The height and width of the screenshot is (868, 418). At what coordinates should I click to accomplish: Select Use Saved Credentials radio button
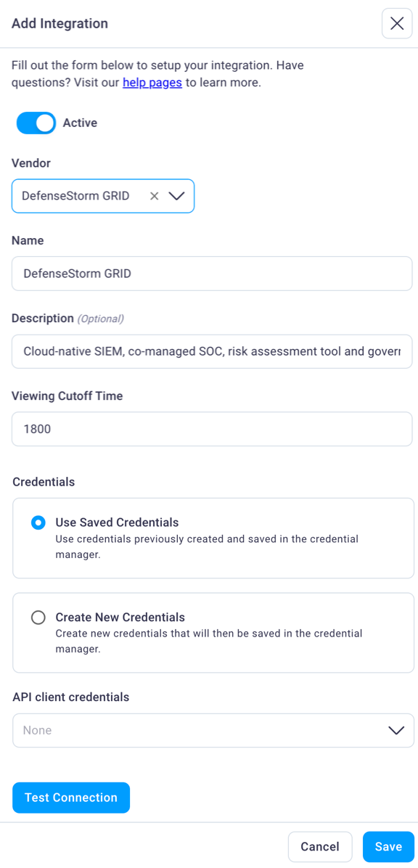tap(38, 523)
